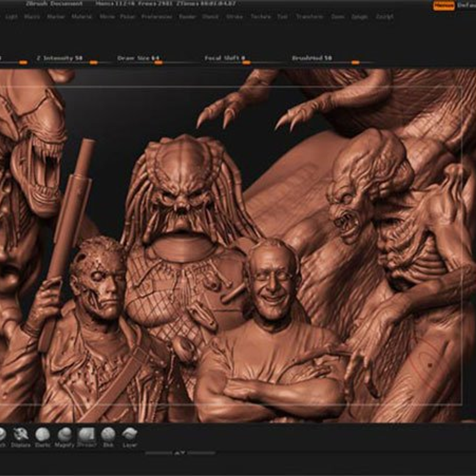Open the Zscript menu

(x=384, y=17)
